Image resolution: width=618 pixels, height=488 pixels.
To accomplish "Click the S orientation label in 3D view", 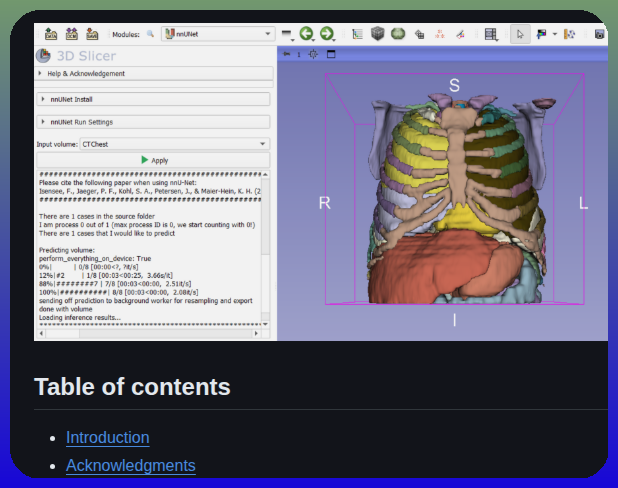I will tap(454, 85).
